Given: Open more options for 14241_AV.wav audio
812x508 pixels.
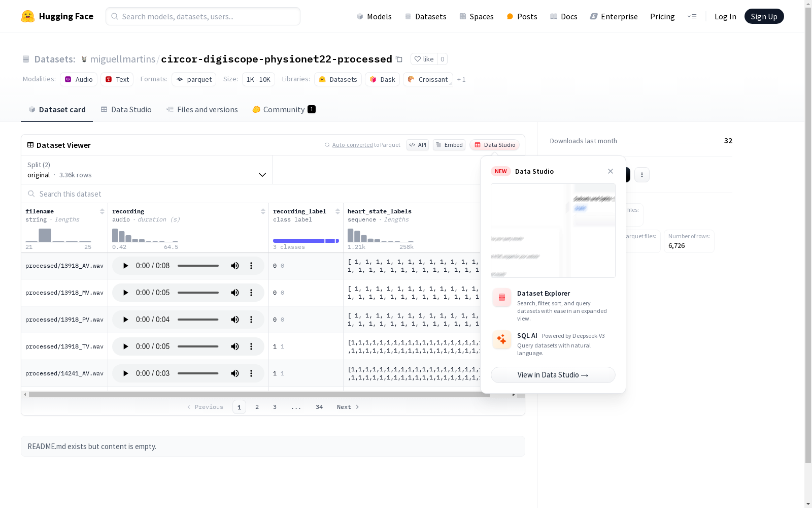Looking at the screenshot, I should tap(251, 373).
